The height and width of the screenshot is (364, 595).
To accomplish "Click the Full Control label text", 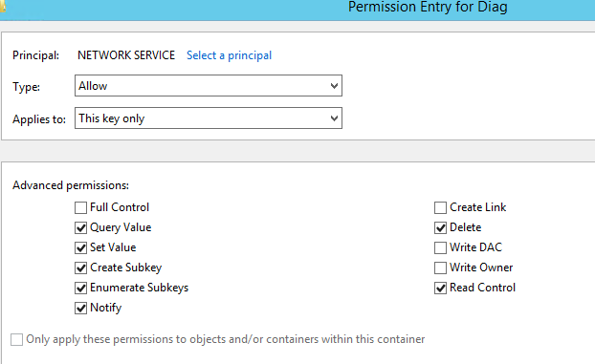I will point(120,207).
